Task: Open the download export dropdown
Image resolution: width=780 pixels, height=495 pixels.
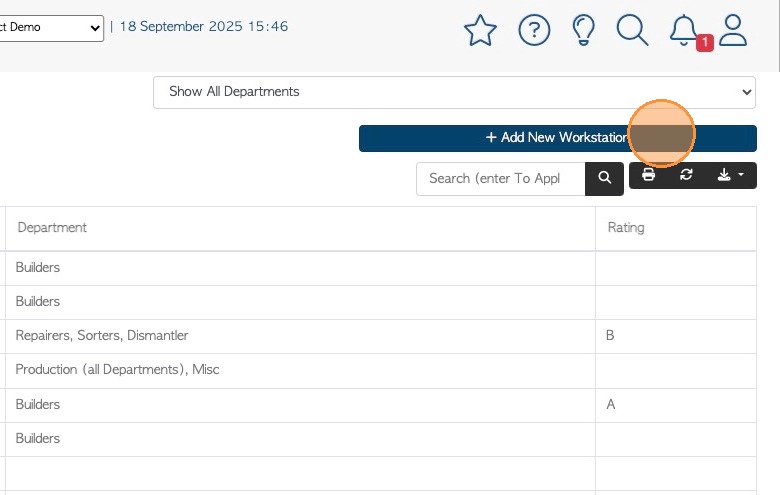Action: click(x=731, y=176)
